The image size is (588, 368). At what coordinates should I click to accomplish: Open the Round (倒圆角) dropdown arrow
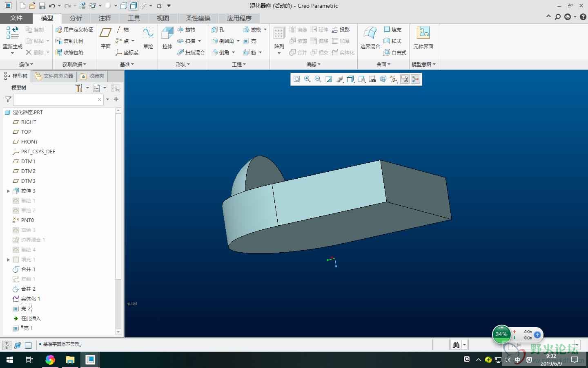click(x=238, y=41)
